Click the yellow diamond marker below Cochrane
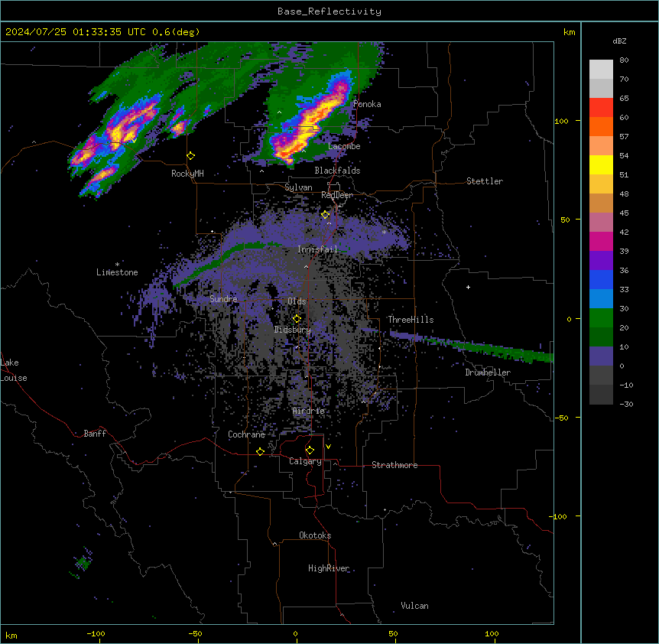 point(260,451)
